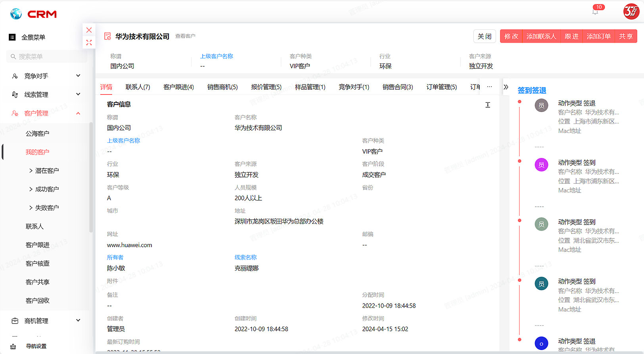The image size is (644, 354).
Task: Expand the 线索管理 menu chevron
Action: point(78,94)
